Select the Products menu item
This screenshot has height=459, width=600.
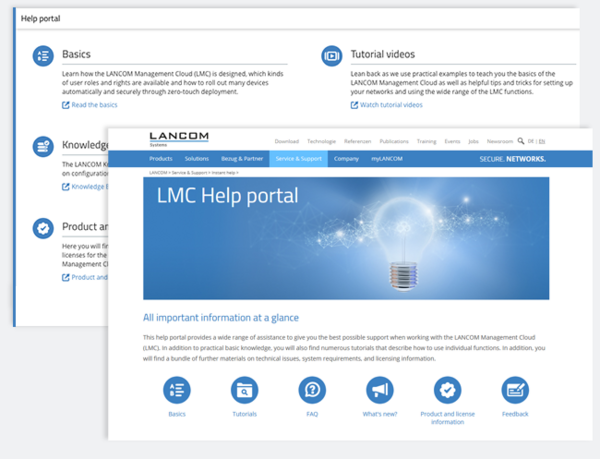point(161,159)
